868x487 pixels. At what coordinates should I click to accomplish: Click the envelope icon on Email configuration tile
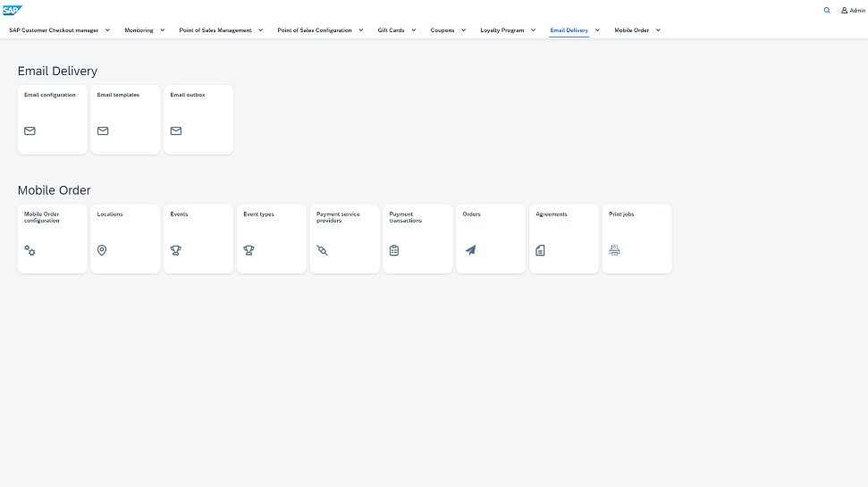click(29, 131)
